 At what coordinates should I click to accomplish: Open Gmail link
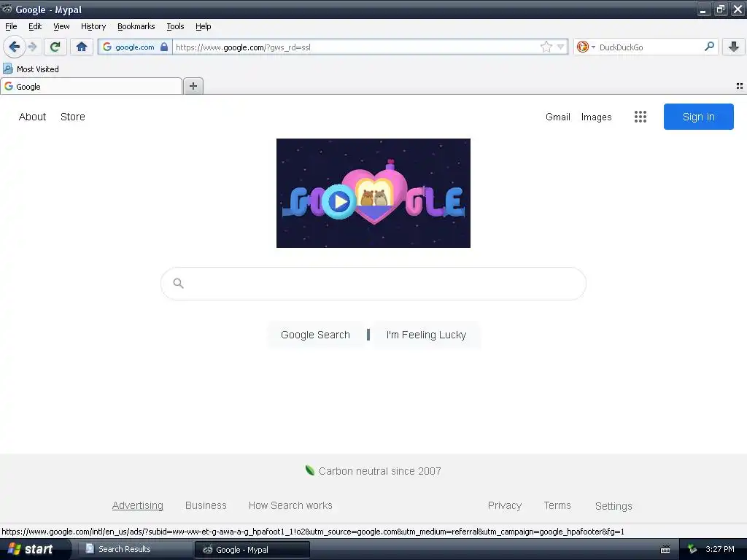click(x=558, y=117)
